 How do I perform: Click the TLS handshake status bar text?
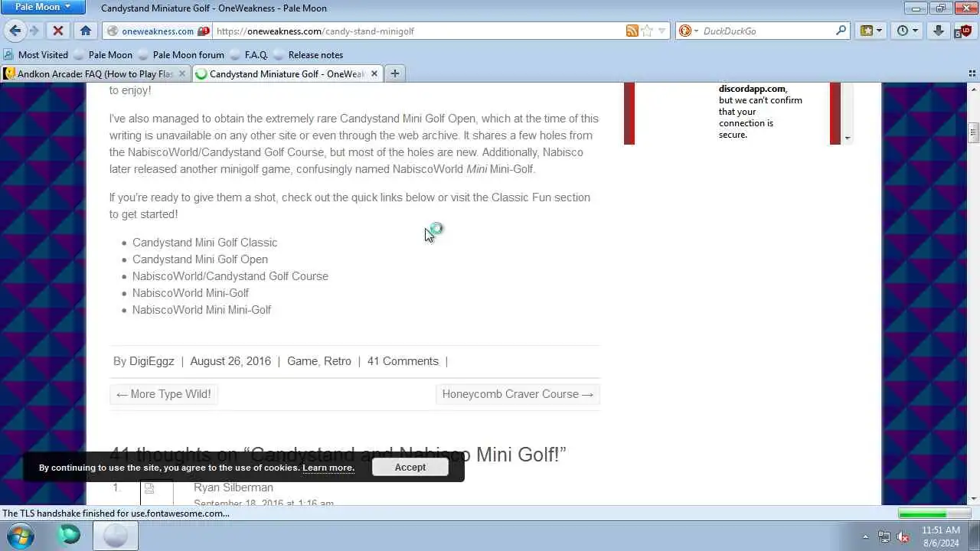(x=116, y=514)
